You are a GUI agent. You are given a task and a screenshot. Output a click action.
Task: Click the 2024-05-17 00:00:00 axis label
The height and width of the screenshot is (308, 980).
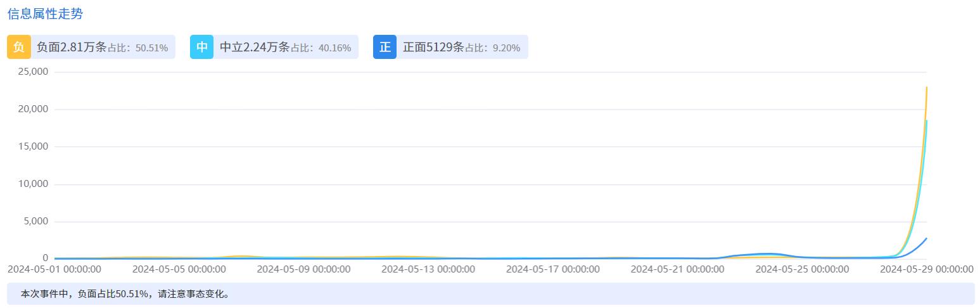(553, 269)
